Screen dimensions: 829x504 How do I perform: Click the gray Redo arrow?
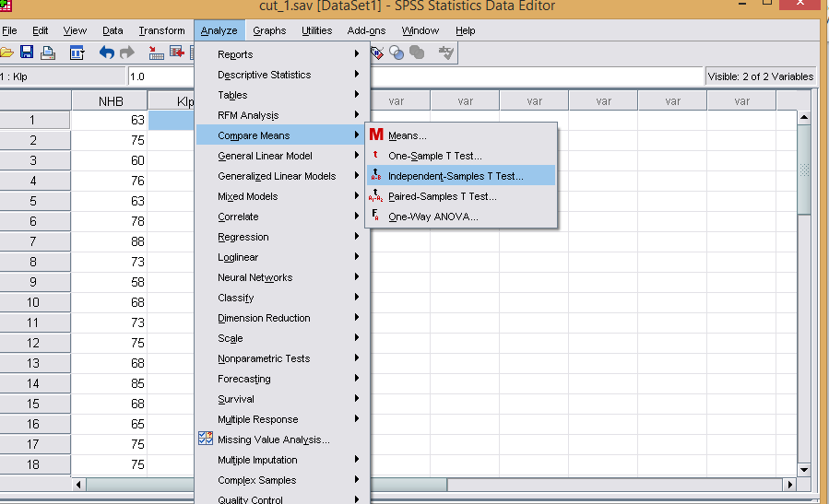tap(127, 53)
